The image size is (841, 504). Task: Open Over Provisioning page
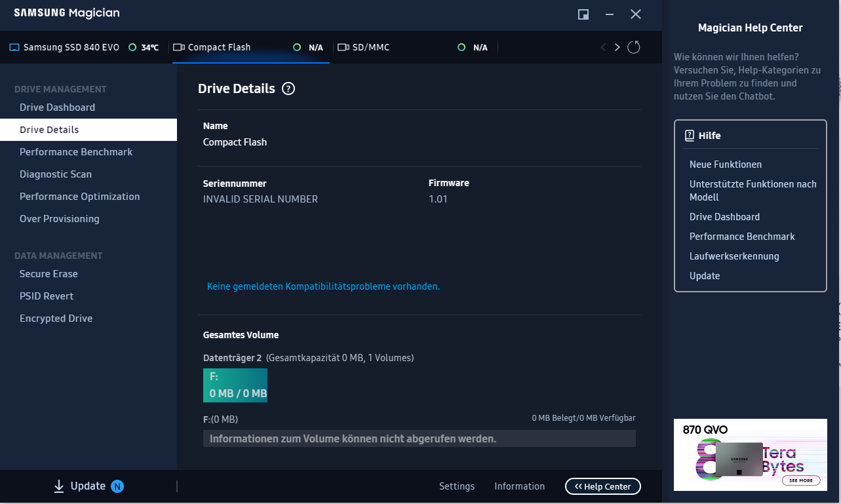tap(60, 219)
